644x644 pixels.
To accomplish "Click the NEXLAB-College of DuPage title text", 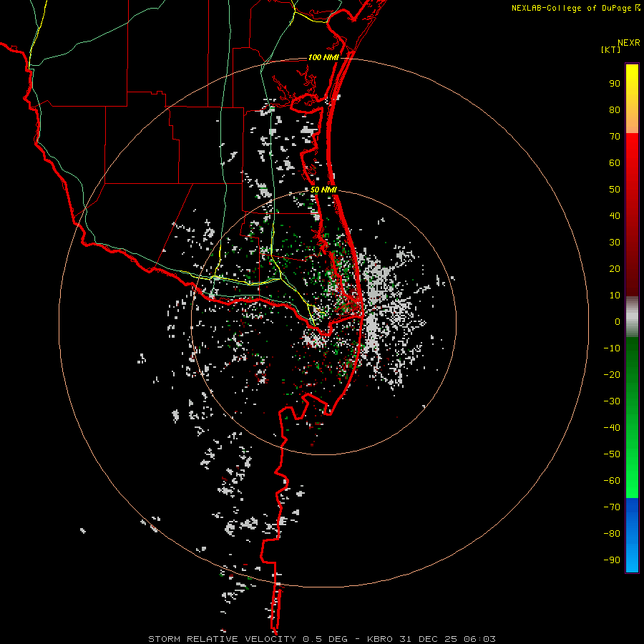I will pos(575,8).
